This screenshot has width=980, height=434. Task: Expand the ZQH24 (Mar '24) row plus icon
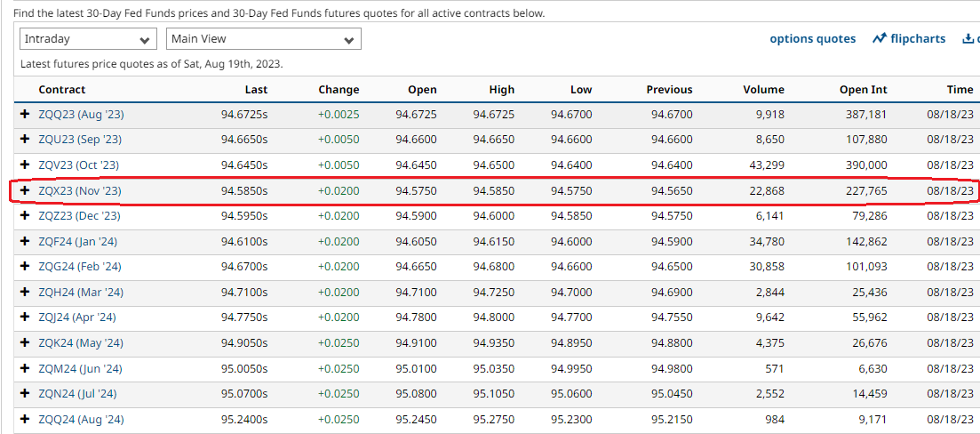click(25, 293)
